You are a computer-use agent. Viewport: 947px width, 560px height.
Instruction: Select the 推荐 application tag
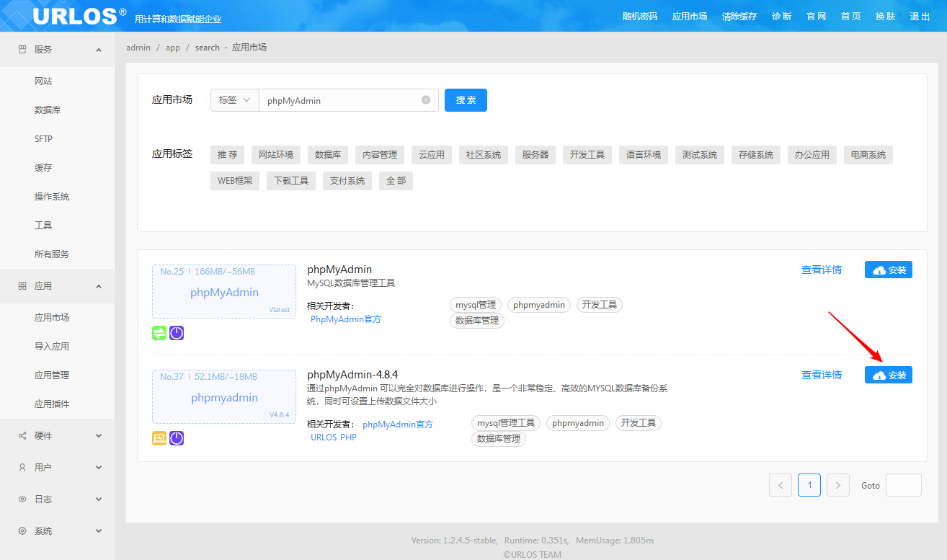[228, 155]
